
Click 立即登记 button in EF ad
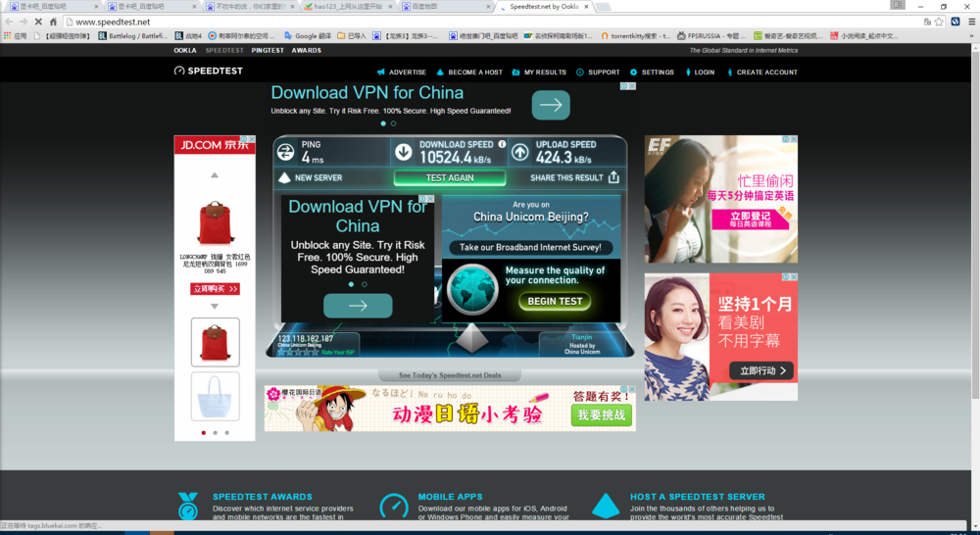click(x=750, y=219)
